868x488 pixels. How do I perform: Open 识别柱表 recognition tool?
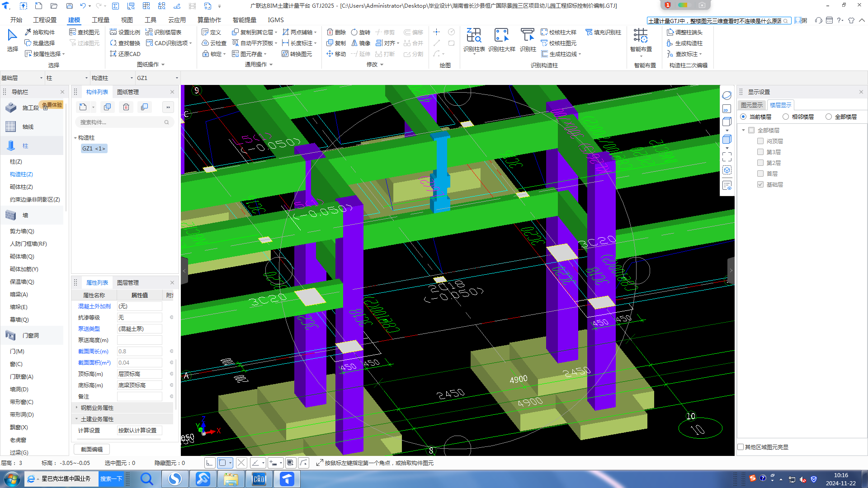pos(474,40)
